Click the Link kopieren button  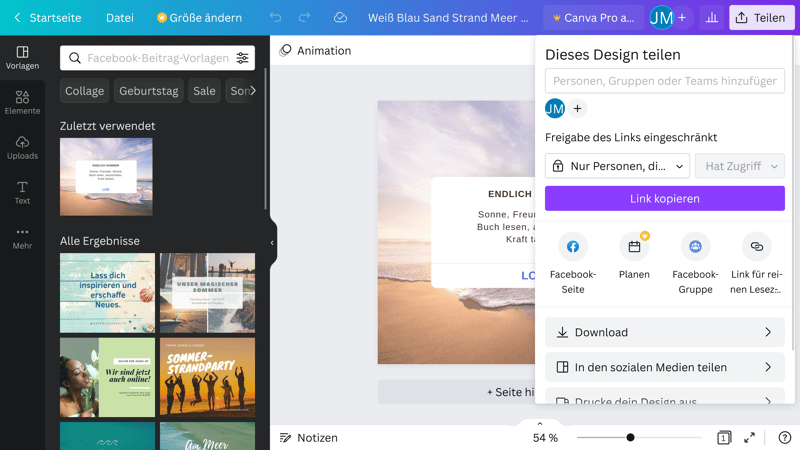point(664,199)
